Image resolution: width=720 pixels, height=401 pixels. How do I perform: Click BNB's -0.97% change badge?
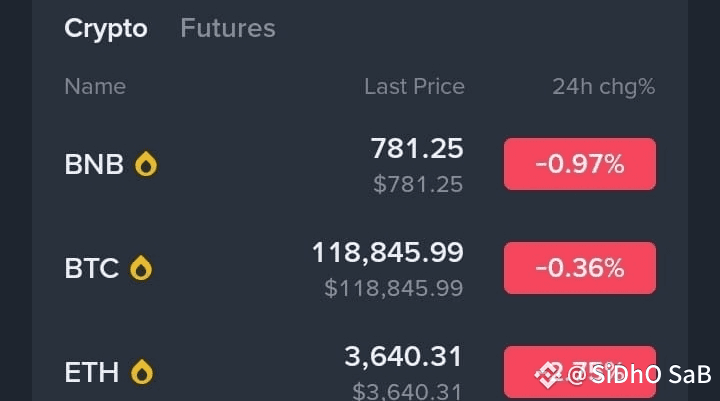click(x=579, y=164)
